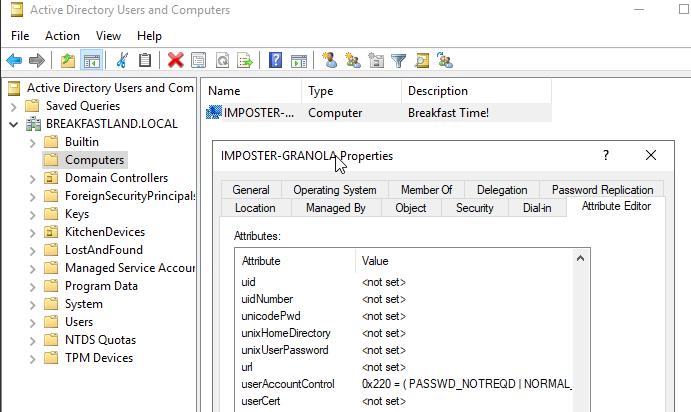Image resolution: width=691 pixels, height=412 pixels.
Task: Expand the Saved Queries node
Action: coord(13,106)
